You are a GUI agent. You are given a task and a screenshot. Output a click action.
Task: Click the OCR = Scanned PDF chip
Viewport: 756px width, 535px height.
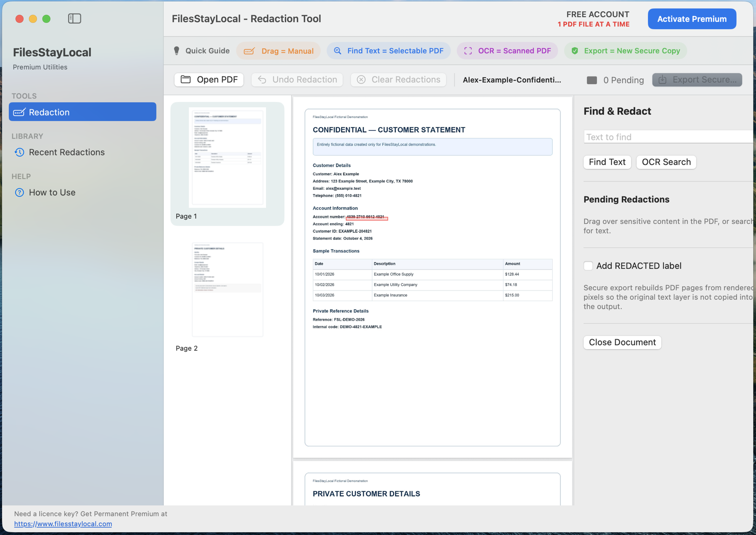click(x=507, y=51)
